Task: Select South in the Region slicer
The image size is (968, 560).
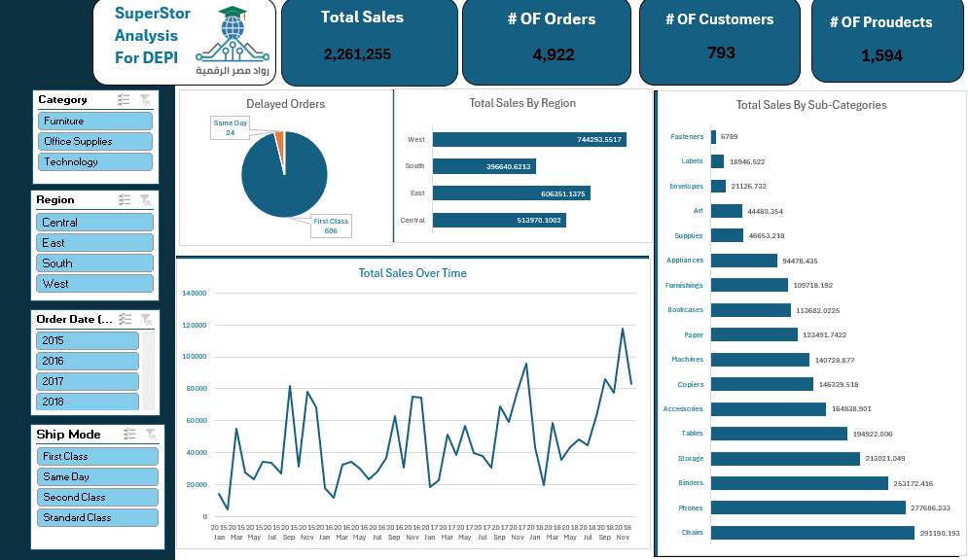Action: [x=95, y=262]
